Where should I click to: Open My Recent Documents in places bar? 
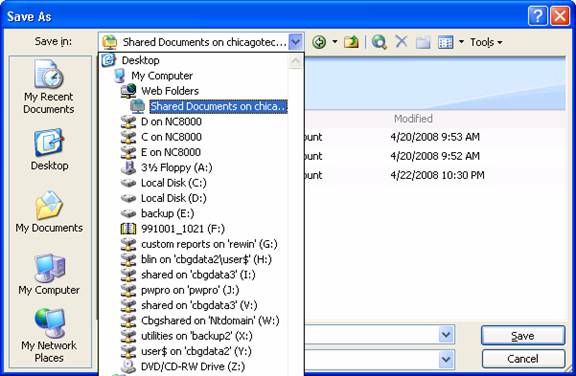[49, 87]
